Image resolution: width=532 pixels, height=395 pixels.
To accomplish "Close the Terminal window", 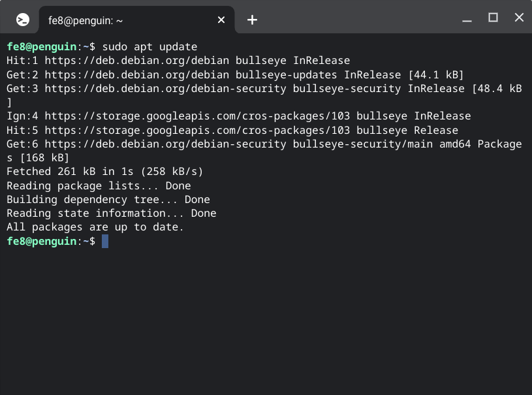I will click(x=519, y=18).
